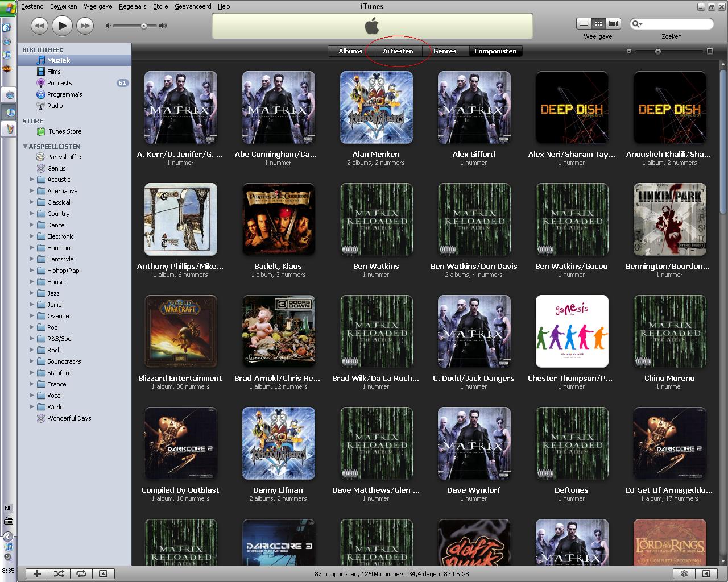
Task: Open the Blizzard Entertainment artwork
Action: coord(180,331)
